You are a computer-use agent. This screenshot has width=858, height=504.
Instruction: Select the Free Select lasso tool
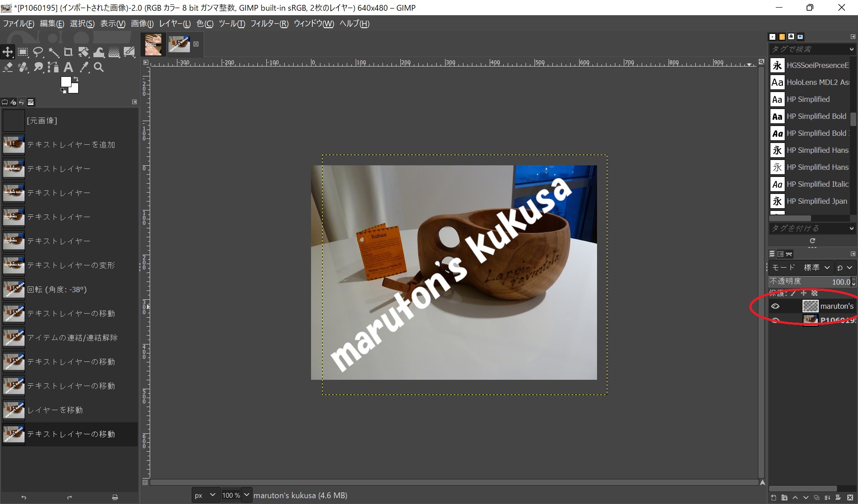click(38, 52)
